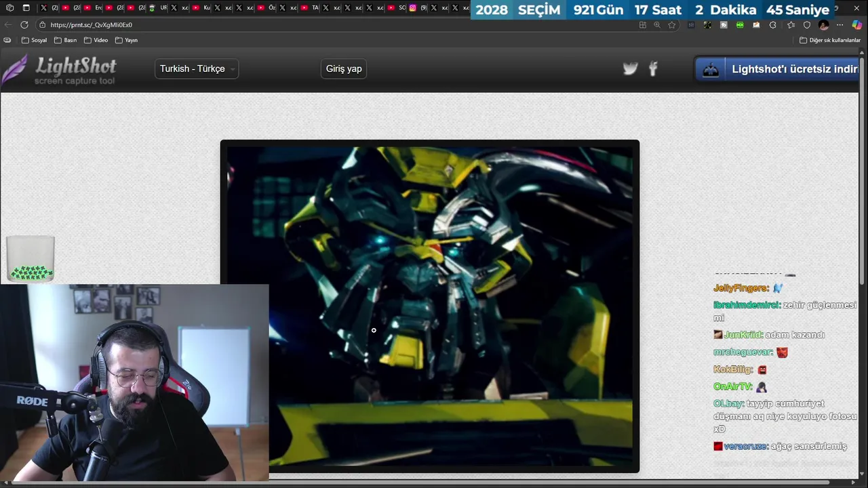Open the tab actions menu icon

(x=26, y=7)
